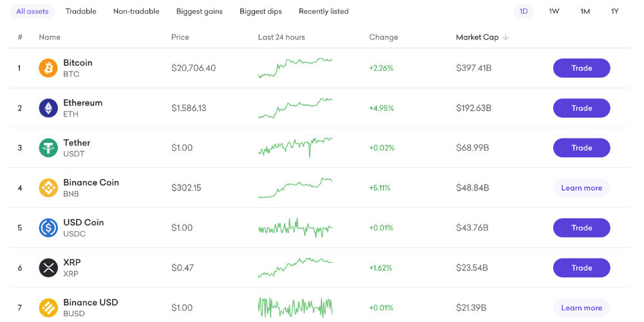
Task: Click the Binance USD BUSD icon
Action: [x=48, y=308]
